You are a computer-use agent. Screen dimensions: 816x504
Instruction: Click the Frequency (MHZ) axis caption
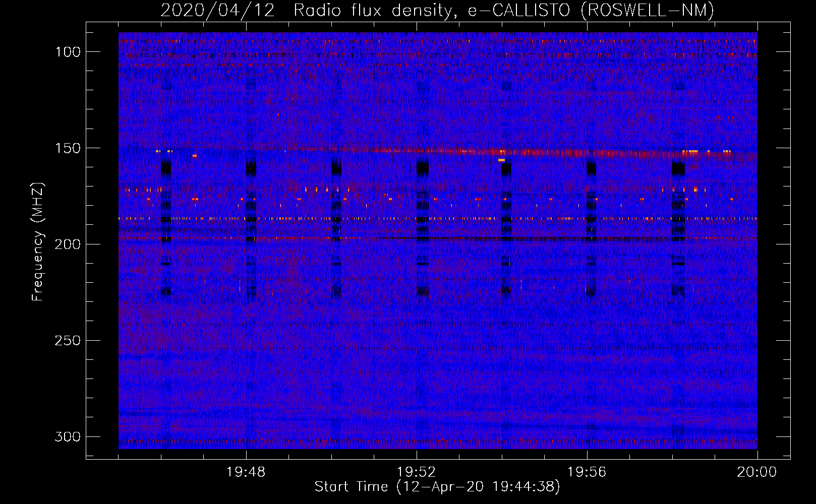(x=37, y=242)
